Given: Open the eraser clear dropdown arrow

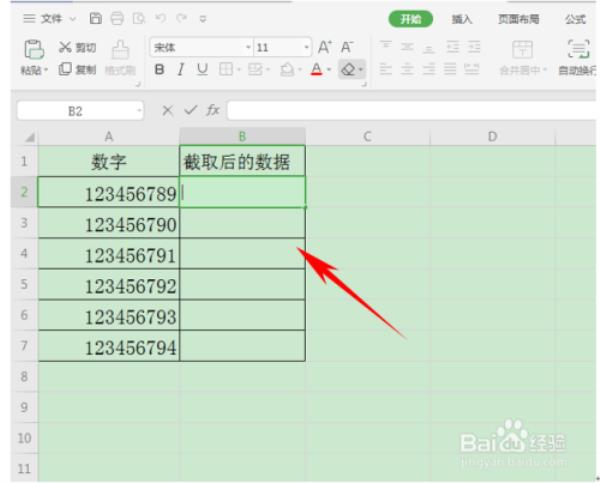Looking at the screenshot, I should [360, 70].
